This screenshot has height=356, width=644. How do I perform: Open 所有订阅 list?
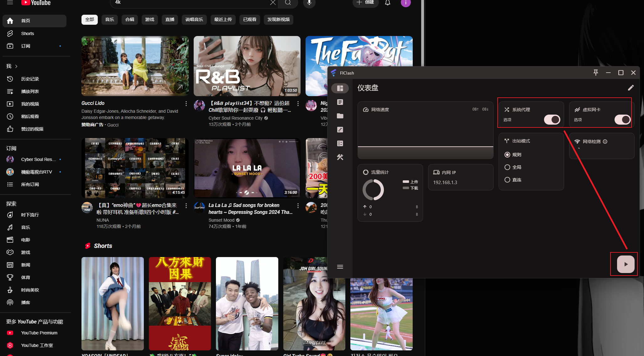[x=34, y=184]
